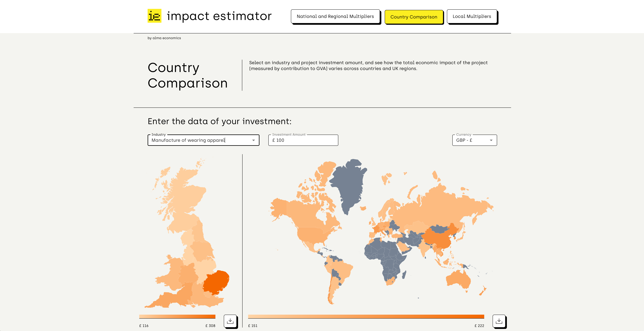The image size is (644, 331).
Task: Open the Industry dropdown arrow
Action: (253, 140)
